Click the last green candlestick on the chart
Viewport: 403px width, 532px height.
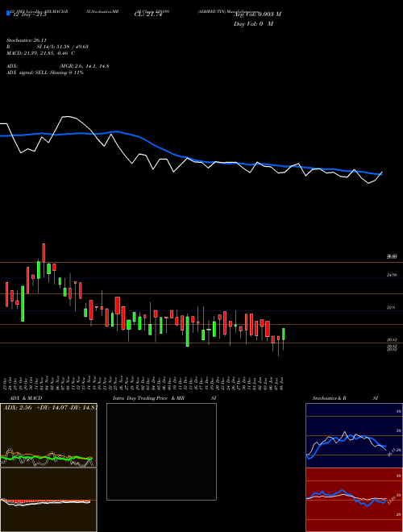(x=283, y=335)
